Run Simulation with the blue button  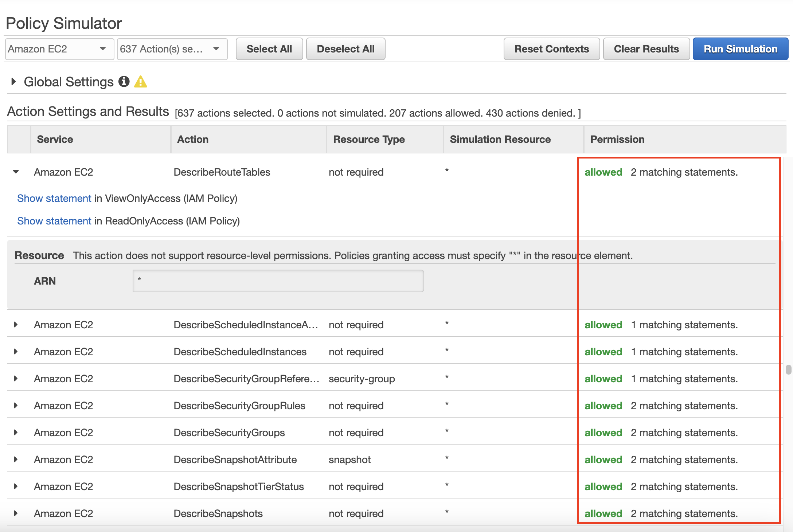(740, 49)
